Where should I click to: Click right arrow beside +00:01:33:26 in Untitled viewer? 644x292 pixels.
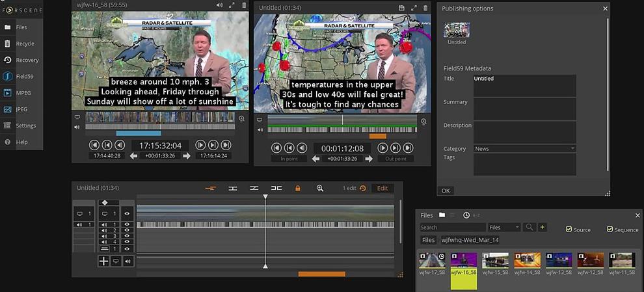(x=369, y=159)
